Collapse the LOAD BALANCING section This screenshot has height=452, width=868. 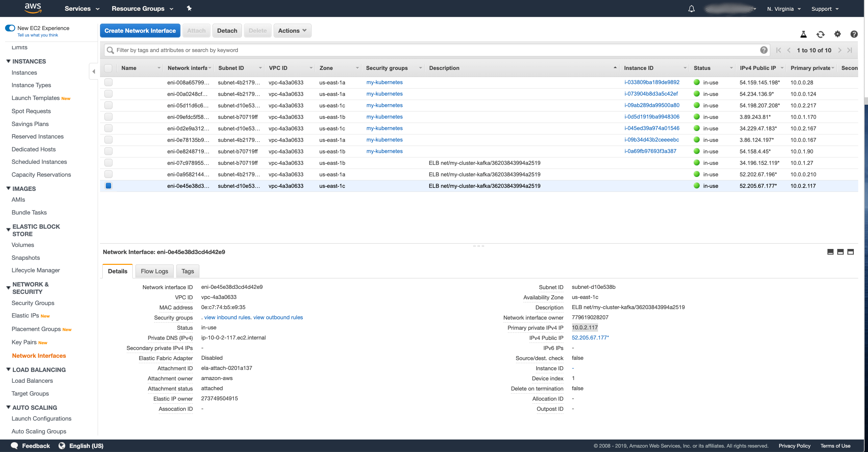point(8,369)
